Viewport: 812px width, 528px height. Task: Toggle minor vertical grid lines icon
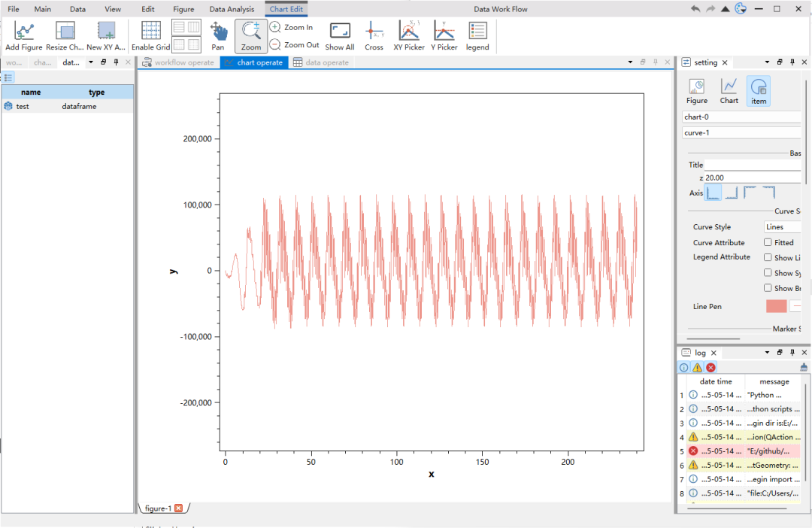point(194,44)
